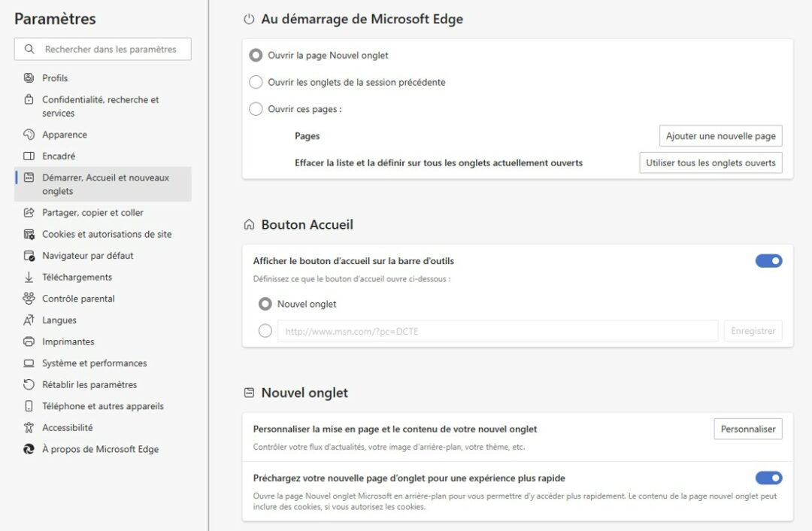Image resolution: width=812 pixels, height=531 pixels.
Task: Click Utiliser tous les onglets ouverts
Action: click(x=710, y=162)
